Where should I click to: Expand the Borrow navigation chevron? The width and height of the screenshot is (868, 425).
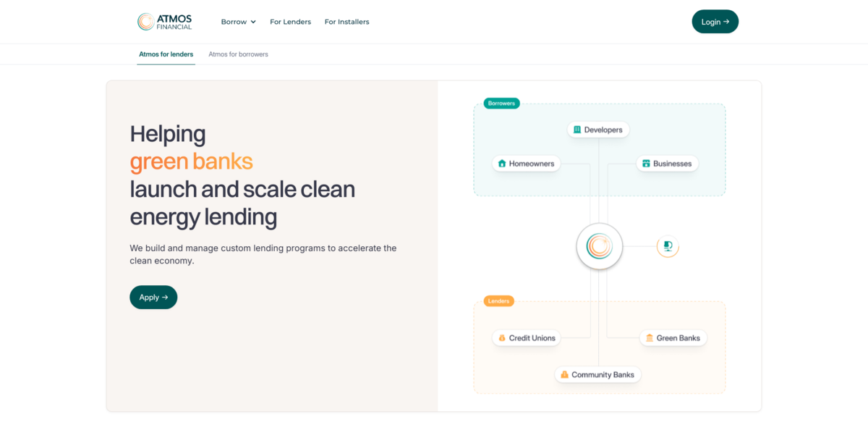(x=255, y=22)
